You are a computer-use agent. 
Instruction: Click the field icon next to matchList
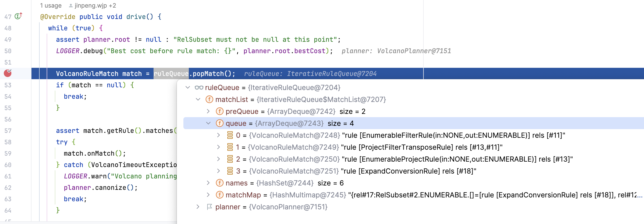click(209, 100)
